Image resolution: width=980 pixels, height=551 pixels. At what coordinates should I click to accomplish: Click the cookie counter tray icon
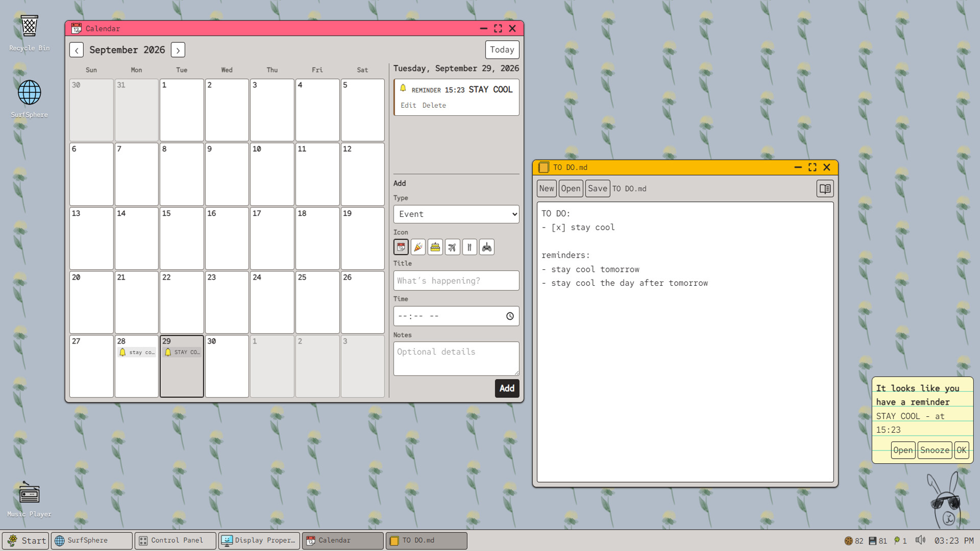pyautogui.click(x=853, y=541)
